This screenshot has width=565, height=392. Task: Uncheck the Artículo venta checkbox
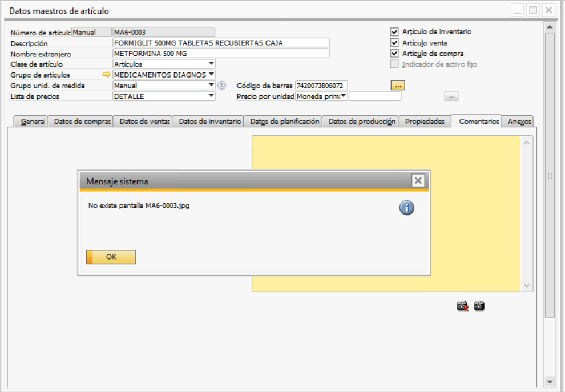pyautogui.click(x=394, y=43)
